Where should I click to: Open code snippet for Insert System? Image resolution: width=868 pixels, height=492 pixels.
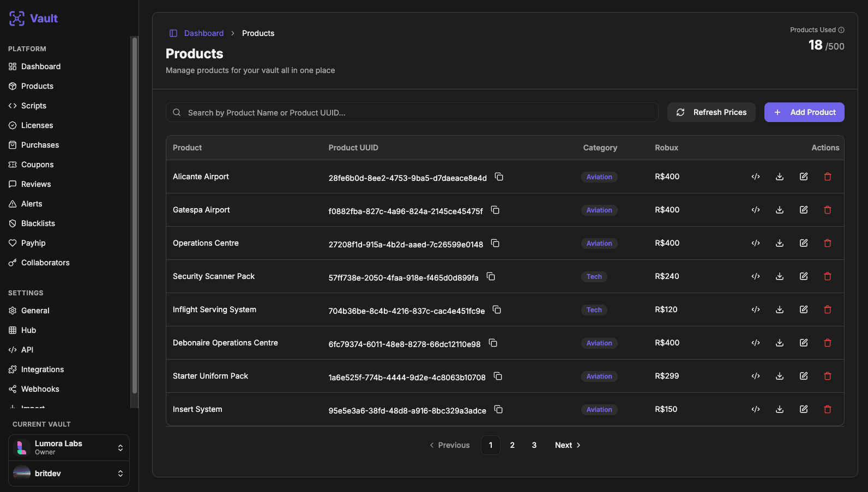[756, 409]
